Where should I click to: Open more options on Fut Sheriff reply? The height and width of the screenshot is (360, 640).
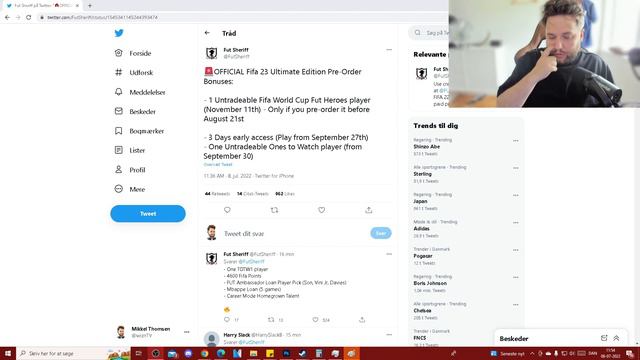click(x=389, y=254)
